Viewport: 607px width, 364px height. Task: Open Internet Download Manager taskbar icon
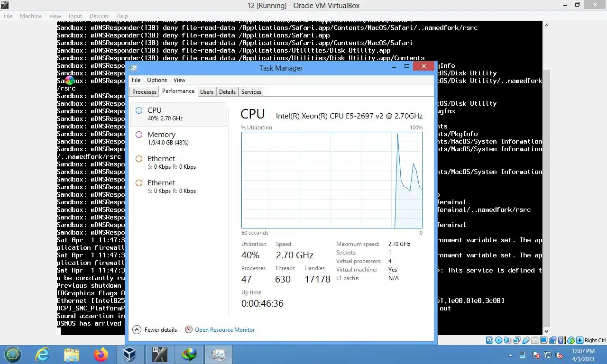point(189,354)
